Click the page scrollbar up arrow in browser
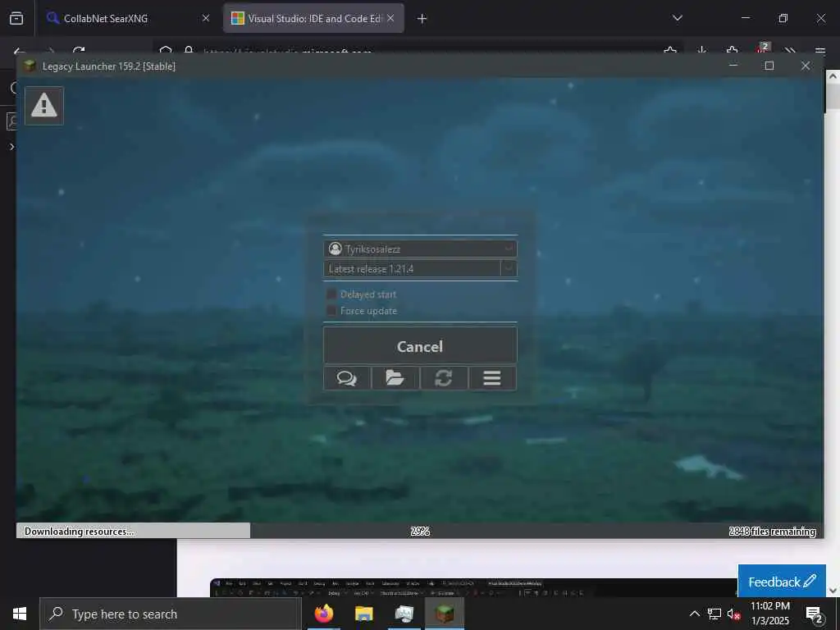This screenshot has height=630, width=840. tap(833, 76)
